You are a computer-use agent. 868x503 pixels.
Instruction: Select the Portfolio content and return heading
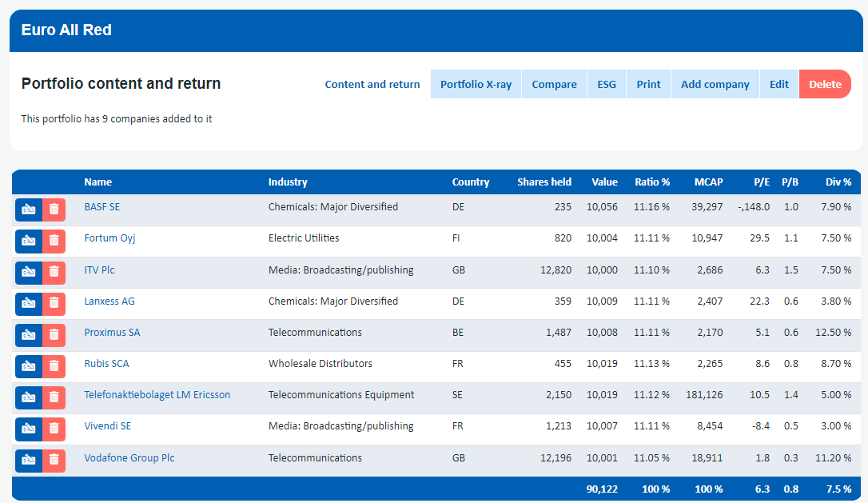click(121, 84)
